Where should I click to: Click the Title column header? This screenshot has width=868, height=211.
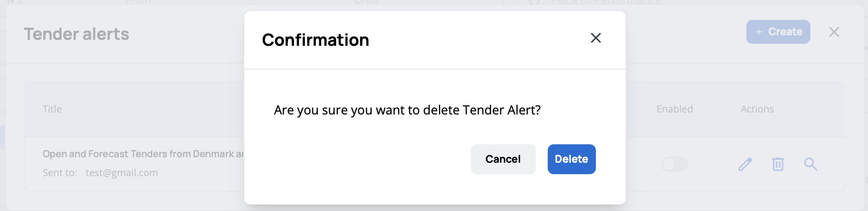52,109
